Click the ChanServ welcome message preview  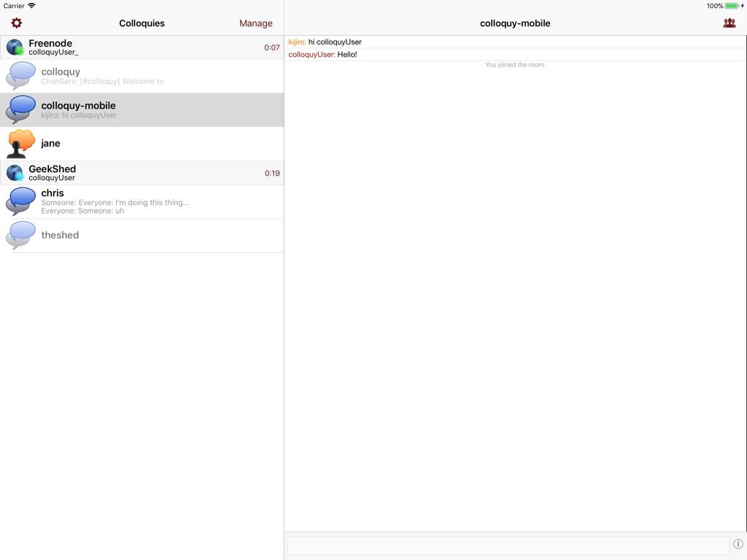coord(102,82)
